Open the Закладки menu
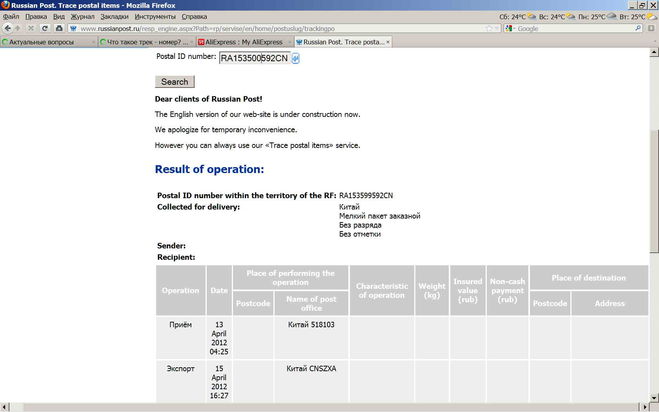659x412 pixels. click(x=114, y=17)
